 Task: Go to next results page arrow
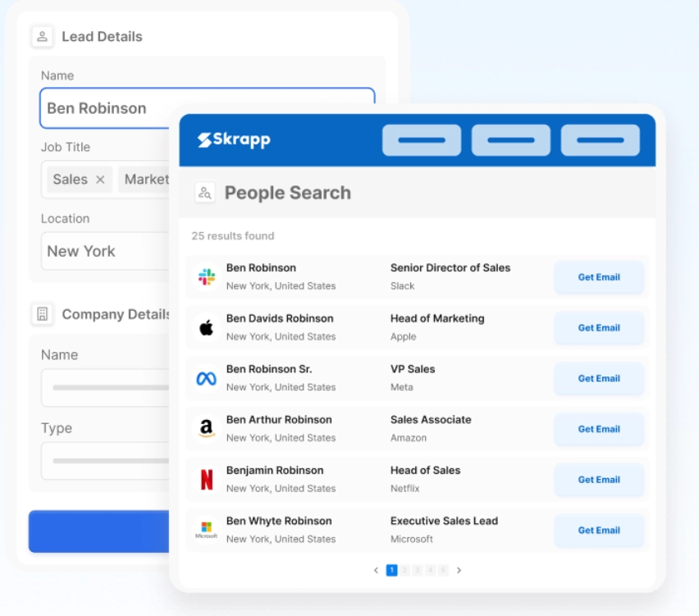(459, 570)
